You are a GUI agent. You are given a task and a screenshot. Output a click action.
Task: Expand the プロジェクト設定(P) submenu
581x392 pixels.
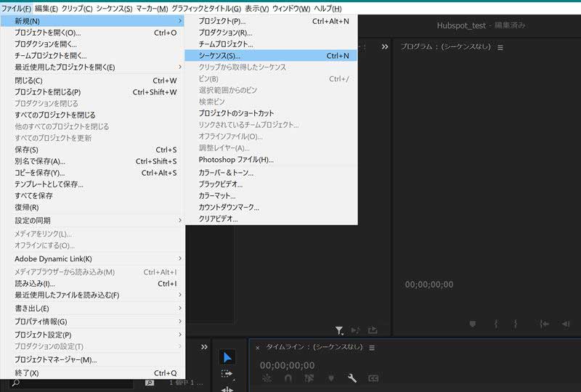tap(92, 335)
